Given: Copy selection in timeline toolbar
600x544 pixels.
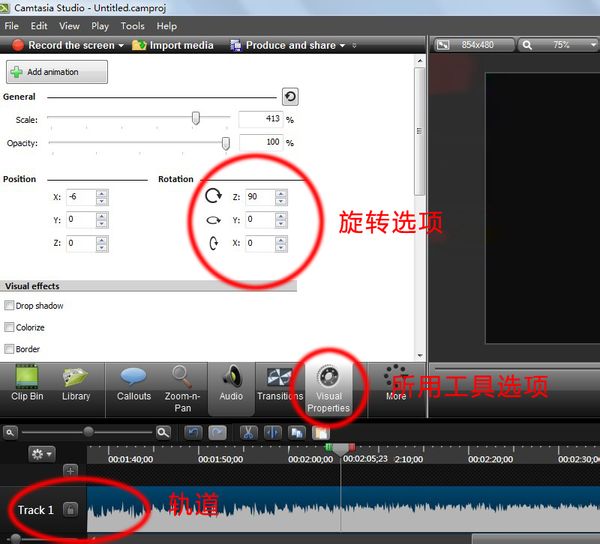Looking at the screenshot, I should [x=297, y=433].
